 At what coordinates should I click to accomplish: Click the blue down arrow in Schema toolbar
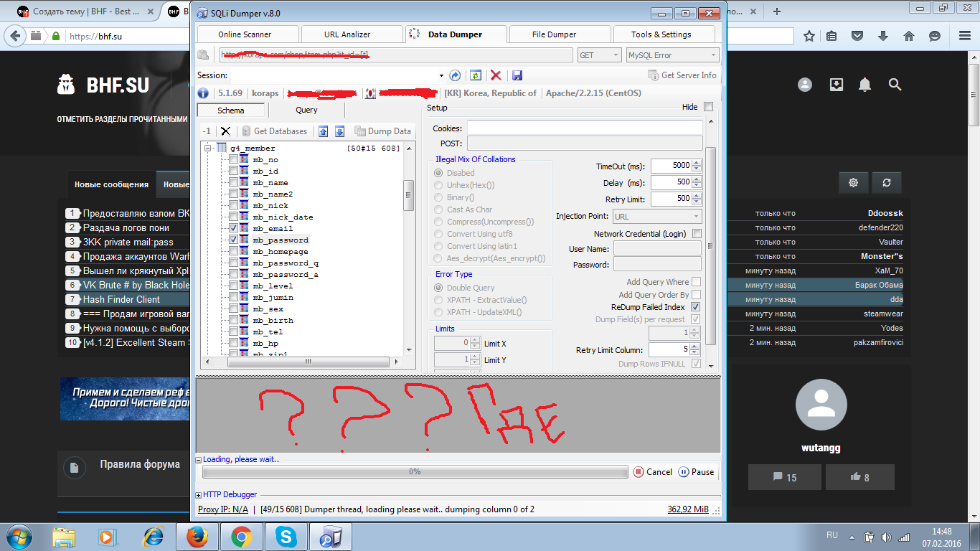coord(340,131)
